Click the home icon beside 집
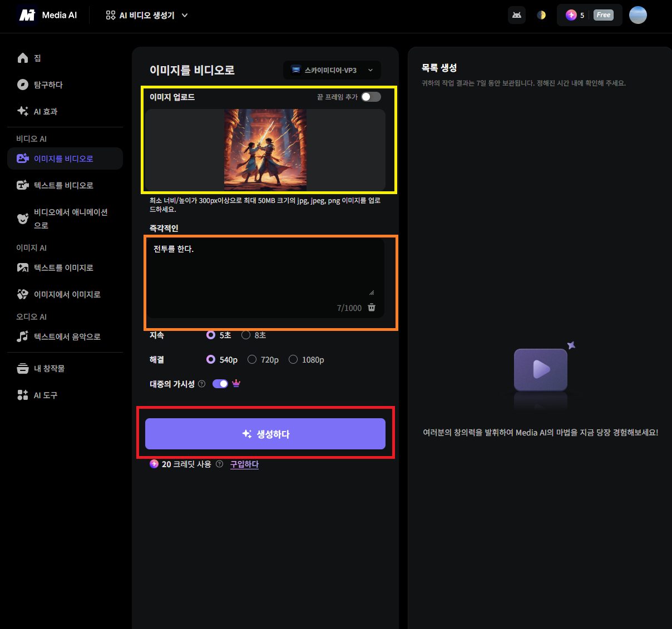 point(23,58)
